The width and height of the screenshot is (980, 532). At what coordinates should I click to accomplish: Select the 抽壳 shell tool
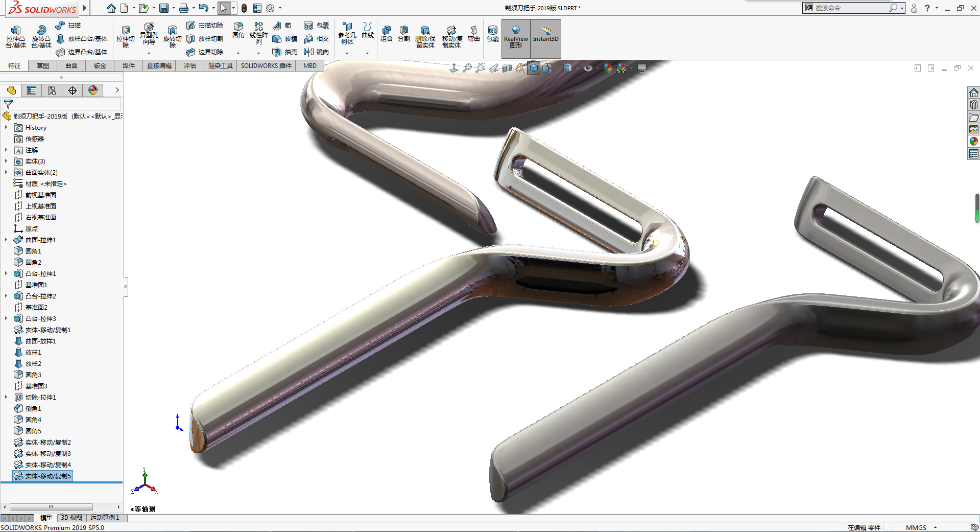click(285, 52)
